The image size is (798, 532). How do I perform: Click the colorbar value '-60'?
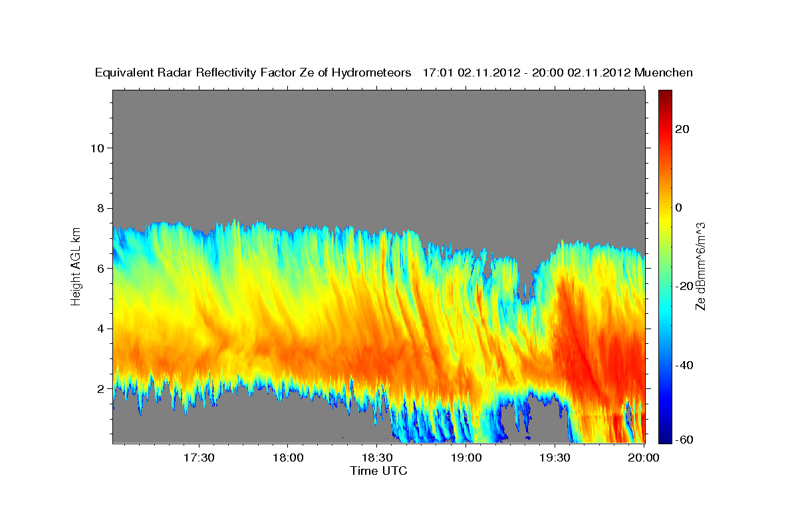tap(684, 440)
